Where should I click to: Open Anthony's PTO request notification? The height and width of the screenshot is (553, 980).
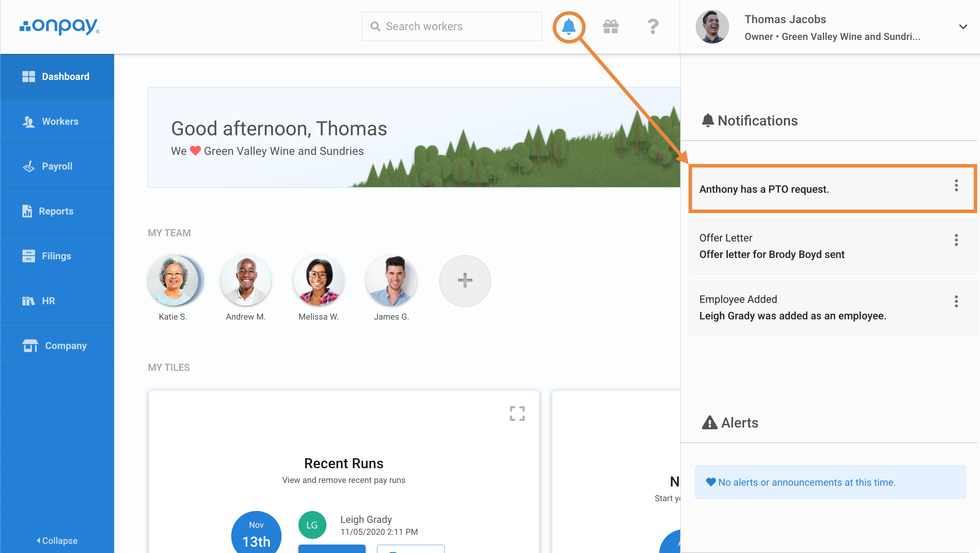833,189
